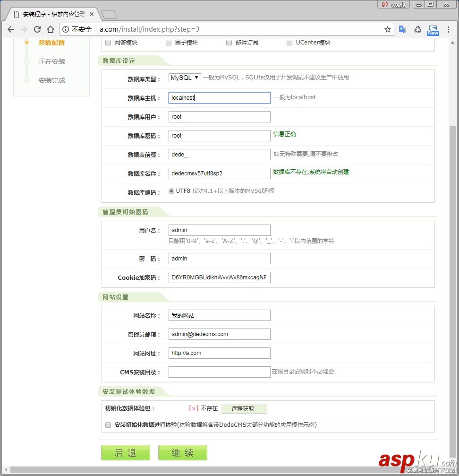Select the UTF8 encoding radio button

point(172,191)
